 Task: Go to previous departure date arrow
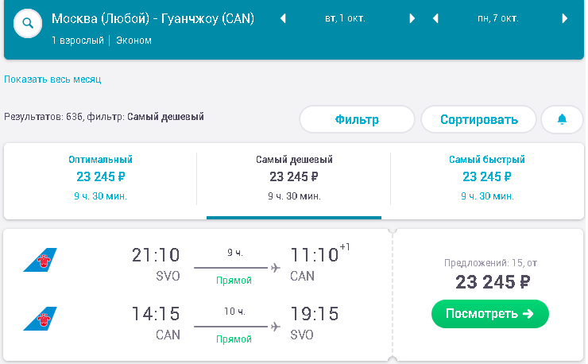(283, 18)
